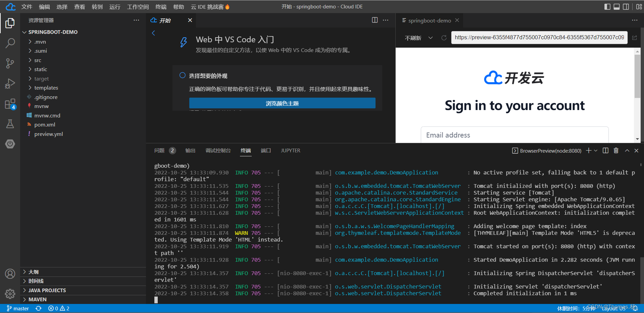Toggle primary sidebar layout icon in title bar
This screenshot has width=644, height=313.
(x=607, y=7)
